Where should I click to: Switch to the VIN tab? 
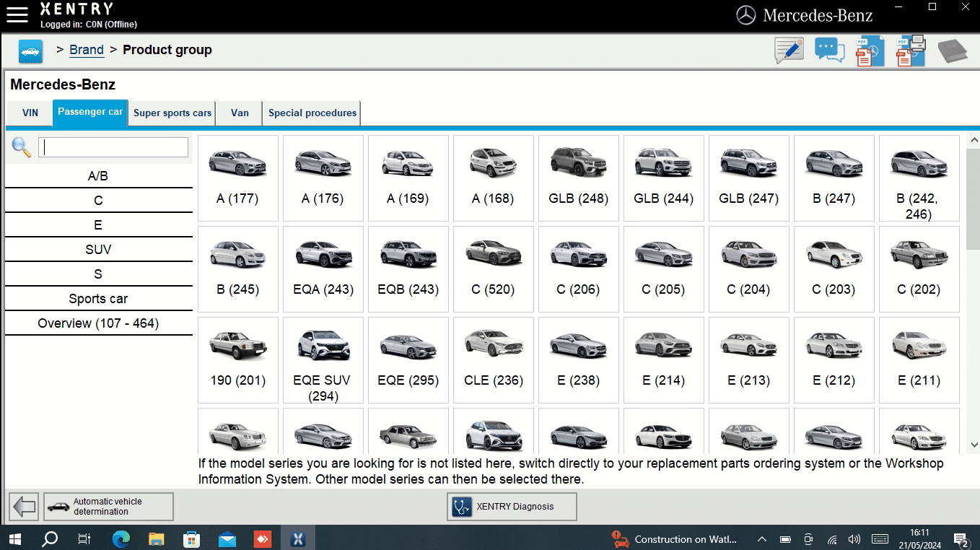coord(30,113)
